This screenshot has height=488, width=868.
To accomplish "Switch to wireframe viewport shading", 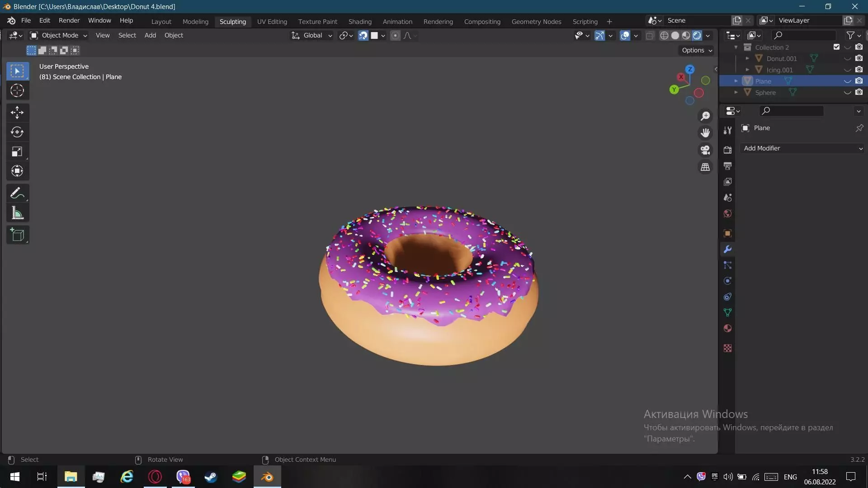I will click(664, 35).
